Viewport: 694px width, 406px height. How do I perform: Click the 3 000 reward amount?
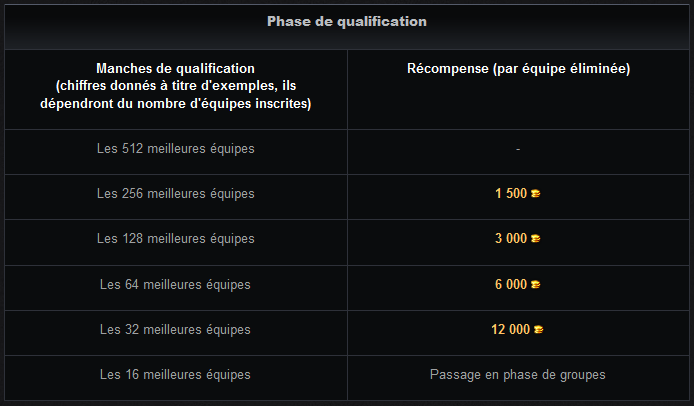tap(511, 239)
